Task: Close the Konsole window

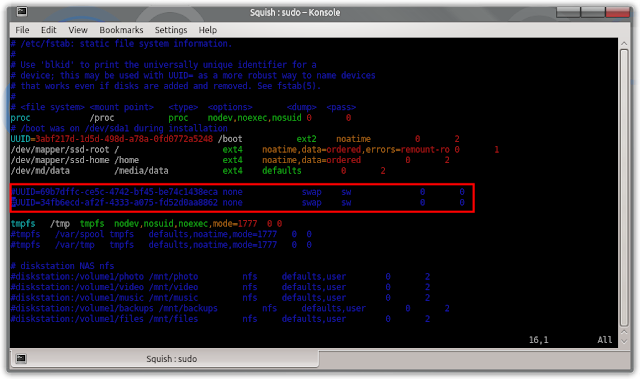Action: click(x=617, y=12)
